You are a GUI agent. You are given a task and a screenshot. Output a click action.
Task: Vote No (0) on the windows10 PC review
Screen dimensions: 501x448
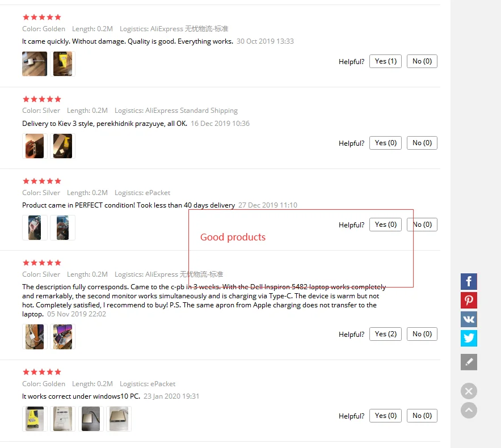coord(422,416)
